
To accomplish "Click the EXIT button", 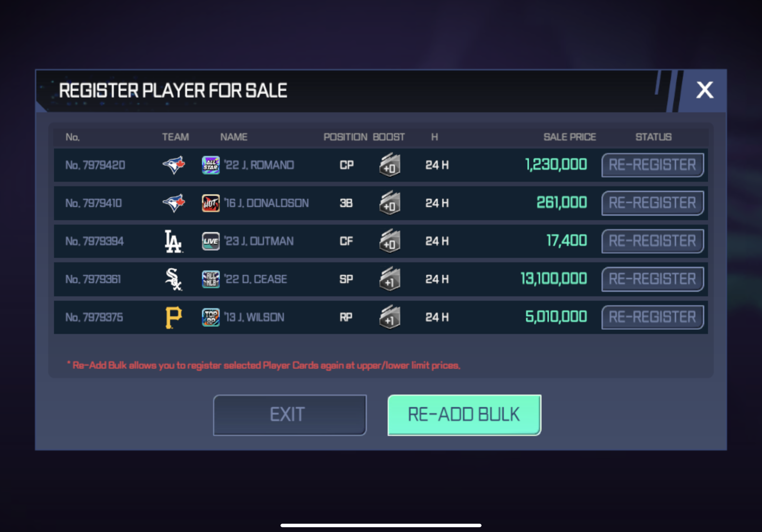I will tap(290, 415).
